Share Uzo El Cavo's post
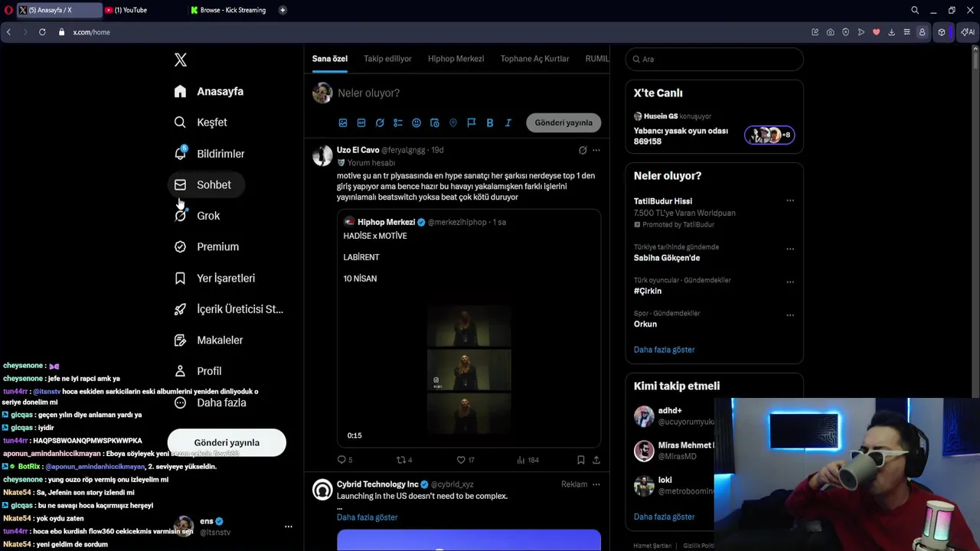The height and width of the screenshot is (551, 980). [596, 460]
